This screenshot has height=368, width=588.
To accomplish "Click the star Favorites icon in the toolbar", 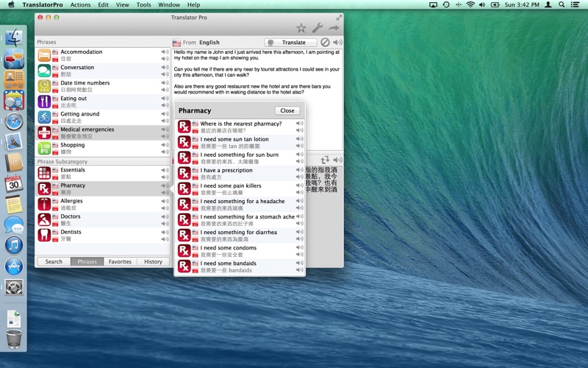I will pos(301,28).
